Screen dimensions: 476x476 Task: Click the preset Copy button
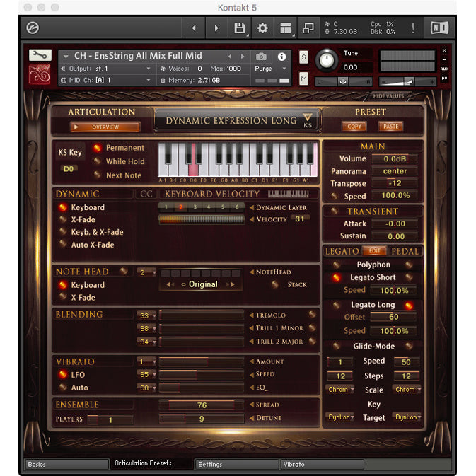tap(354, 127)
